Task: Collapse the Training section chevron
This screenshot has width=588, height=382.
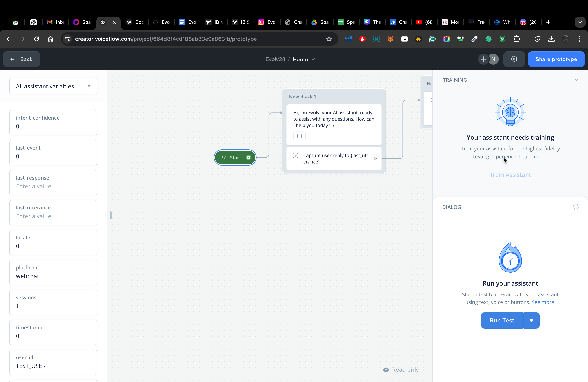Action: click(x=576, y=80)
